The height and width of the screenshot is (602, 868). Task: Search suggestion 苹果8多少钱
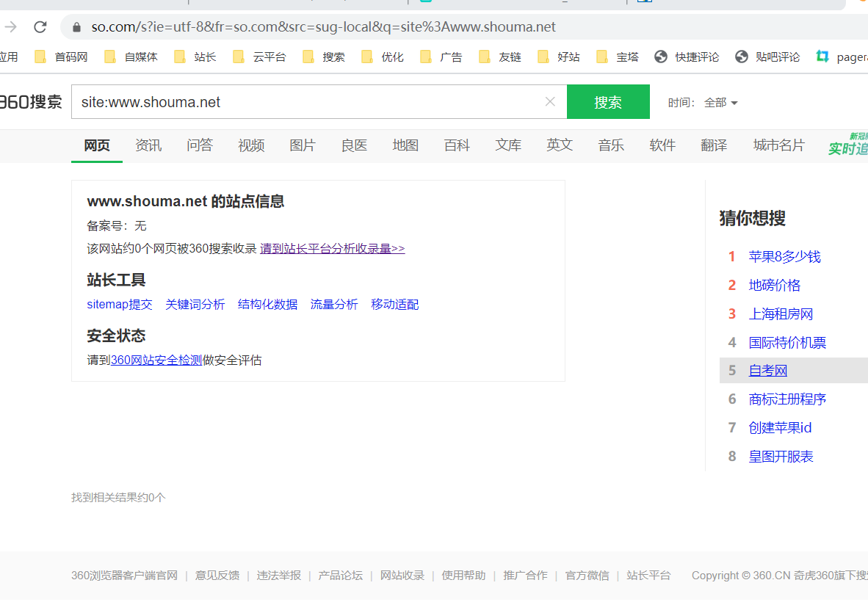pyautogui.click(x=784, y=257)
